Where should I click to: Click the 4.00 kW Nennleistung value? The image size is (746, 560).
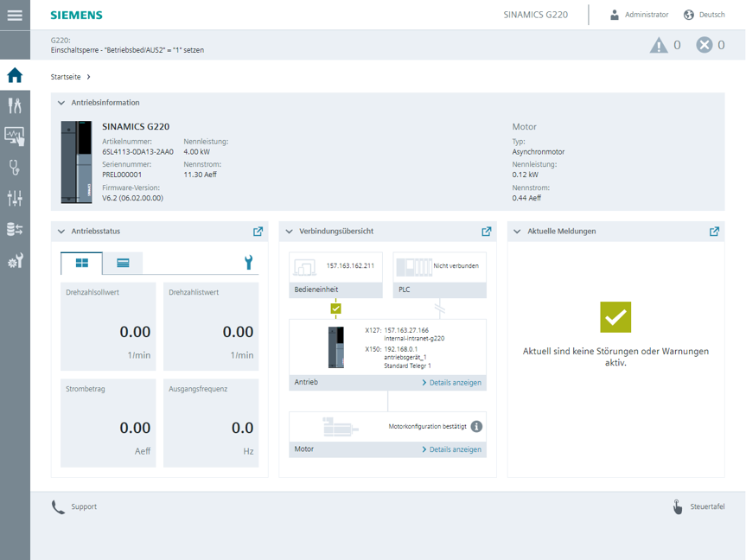click(196, 152)
